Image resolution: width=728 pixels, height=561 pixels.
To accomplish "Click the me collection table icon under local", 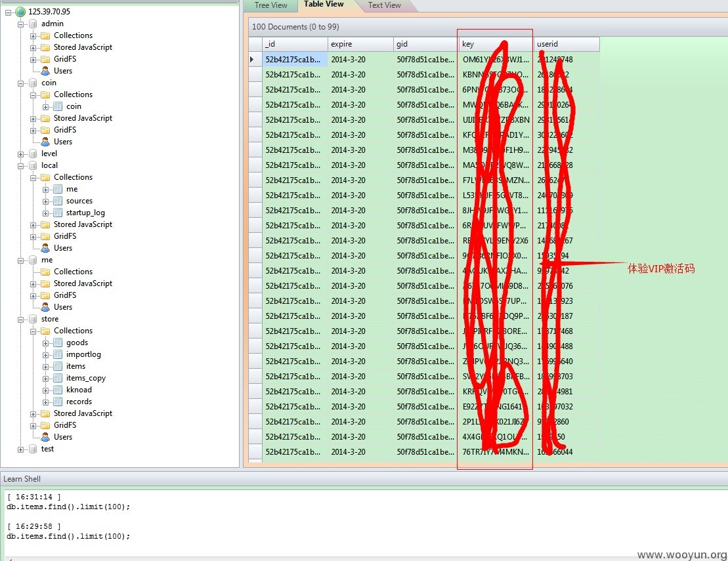I will [58, 189].
